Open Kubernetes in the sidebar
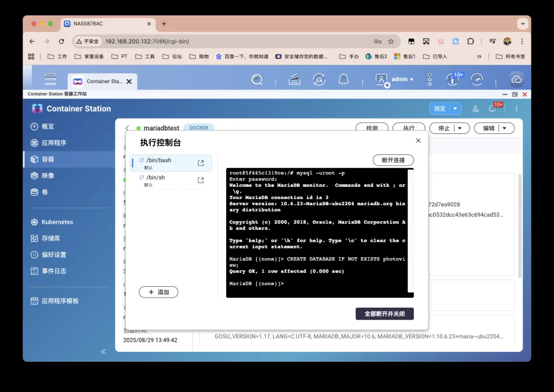The image size is (554, 392). [57, 222]
